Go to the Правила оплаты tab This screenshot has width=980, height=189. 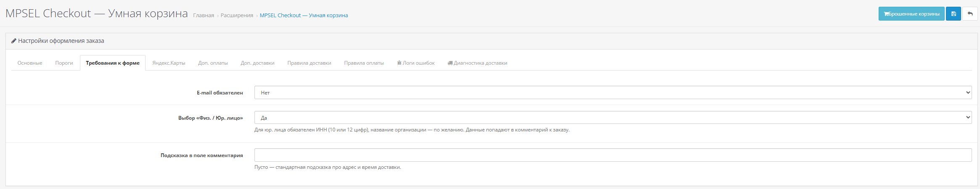click(364, 63)
